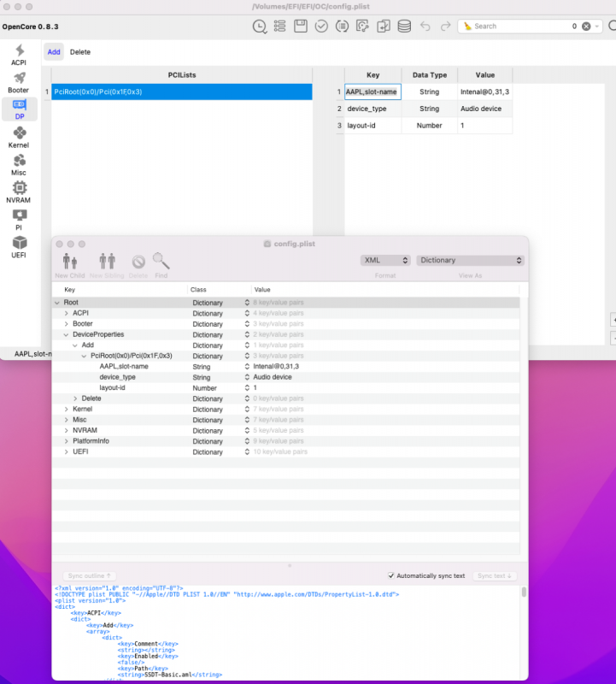Select the NVRAM tree row

pyautogui.click(x=285, y=431)
